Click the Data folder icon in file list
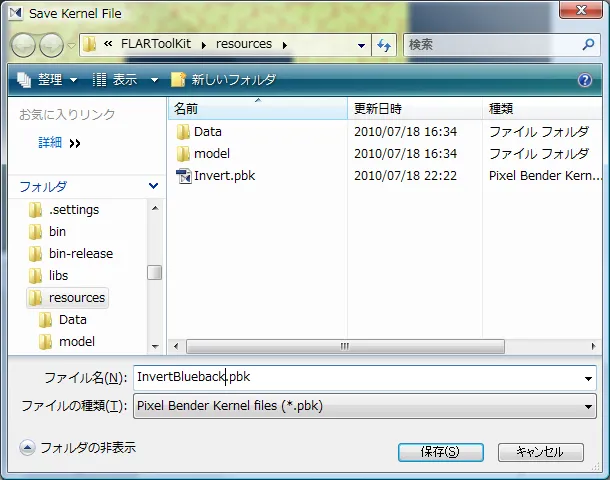 point(183,132)
